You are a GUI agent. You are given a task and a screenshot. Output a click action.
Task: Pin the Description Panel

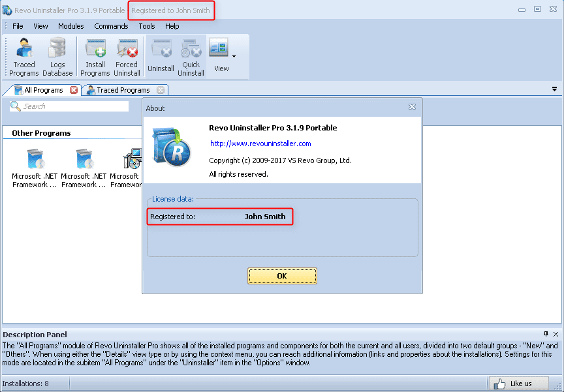coord(546,334)
